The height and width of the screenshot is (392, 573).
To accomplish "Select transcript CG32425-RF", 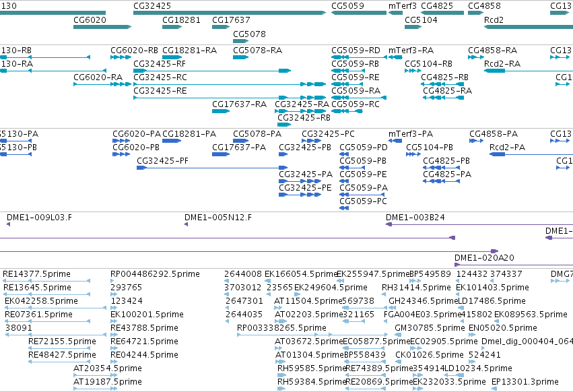I will [x=160, y=64].
